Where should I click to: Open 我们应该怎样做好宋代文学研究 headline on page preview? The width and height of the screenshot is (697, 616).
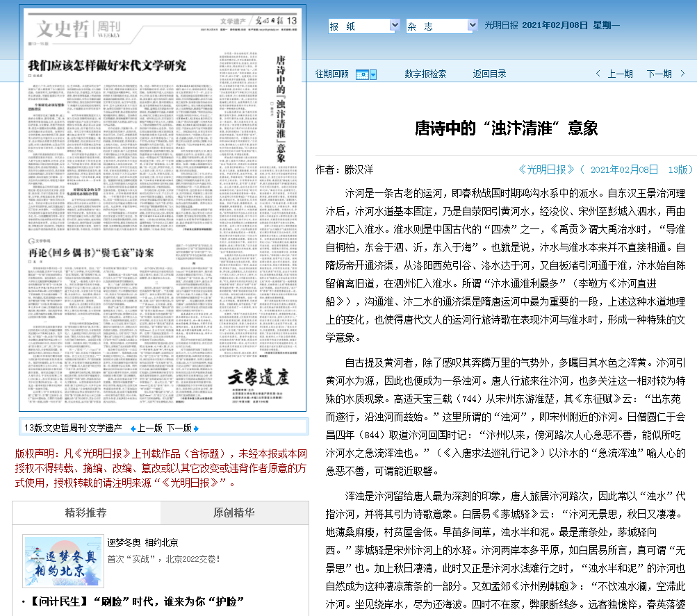[x=108, y=66]
